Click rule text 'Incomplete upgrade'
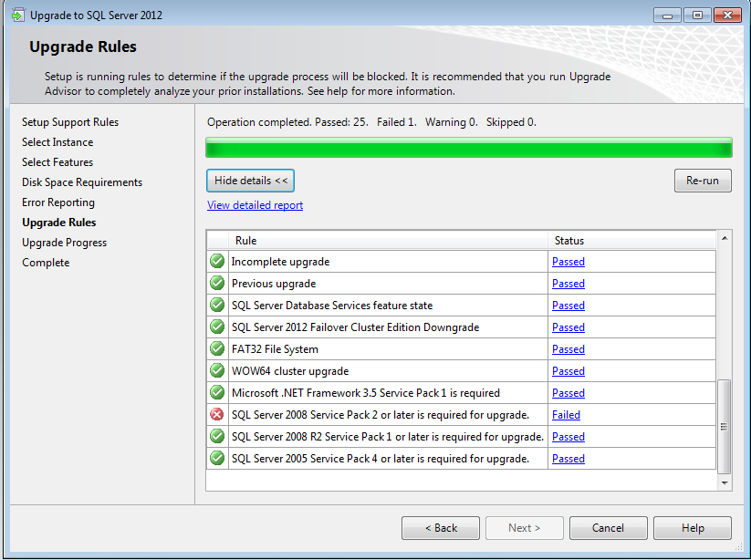 (281, 262)
